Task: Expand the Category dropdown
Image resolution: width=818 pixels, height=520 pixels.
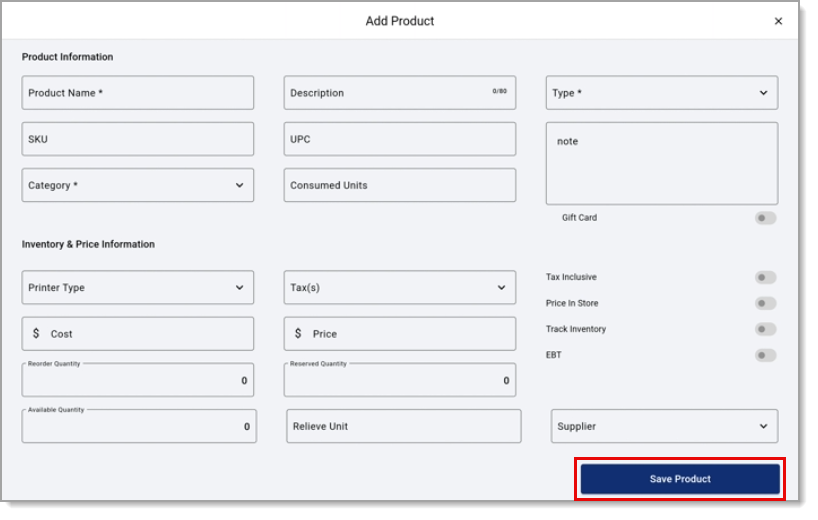Action: (138, 185)
